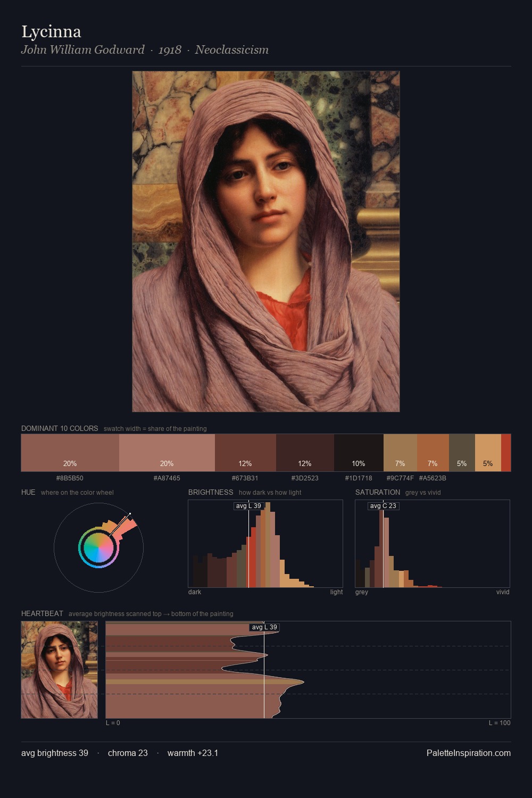Click the 'L = 100' axis label
532x798 pixels.
tap(500, 723)
